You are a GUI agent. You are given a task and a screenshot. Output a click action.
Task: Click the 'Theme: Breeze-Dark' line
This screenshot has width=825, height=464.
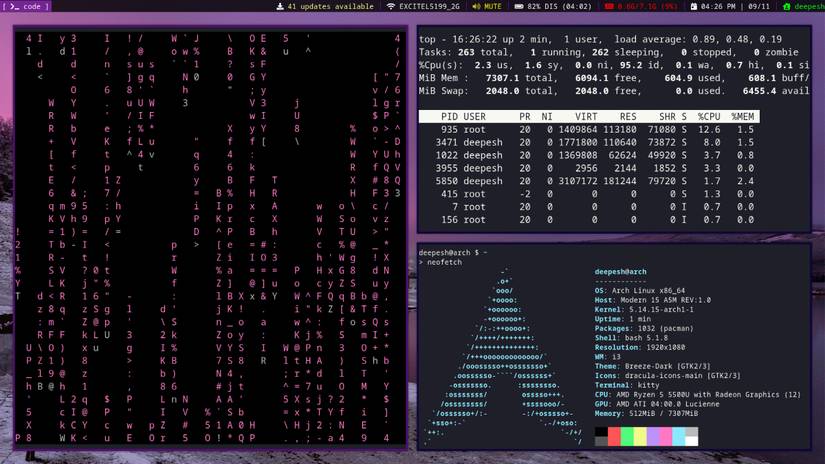pyautogui.click(x=652, y=366)
